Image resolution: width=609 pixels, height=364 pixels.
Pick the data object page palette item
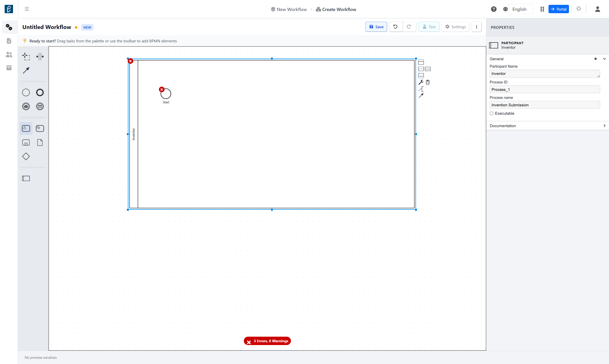point(40,143)
